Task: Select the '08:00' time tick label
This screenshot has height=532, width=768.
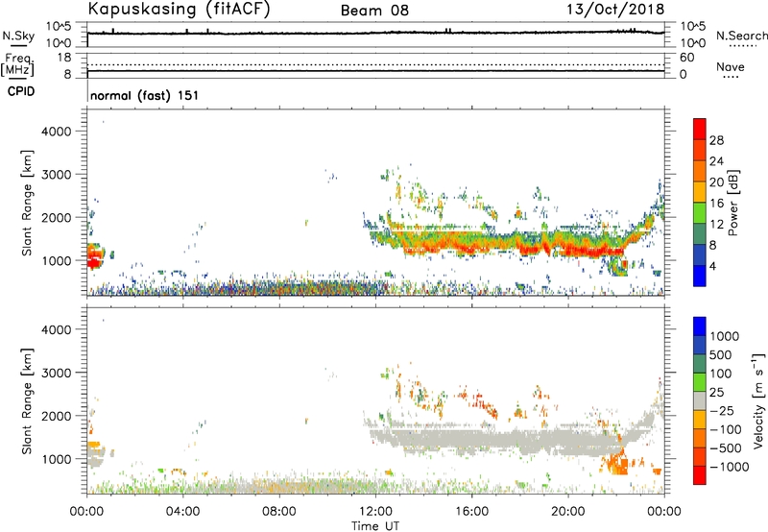Action: [x=279, y=512]
